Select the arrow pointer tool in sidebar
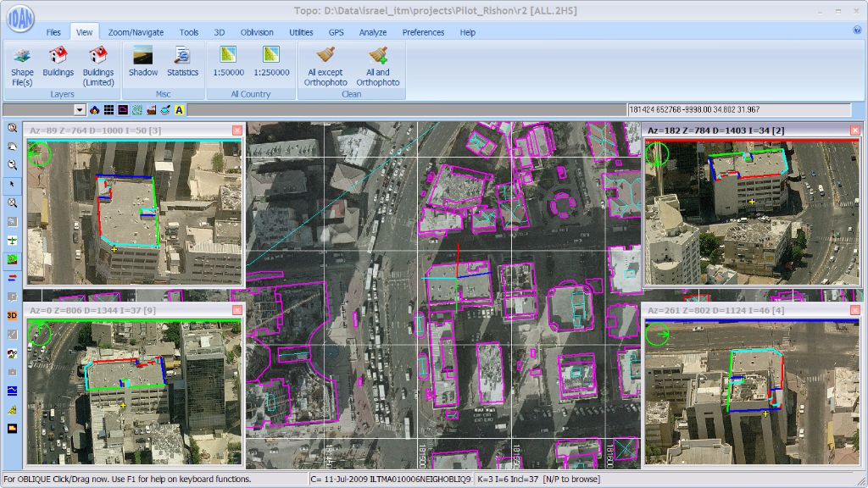The image size is (868, 488). coord(12,184)
